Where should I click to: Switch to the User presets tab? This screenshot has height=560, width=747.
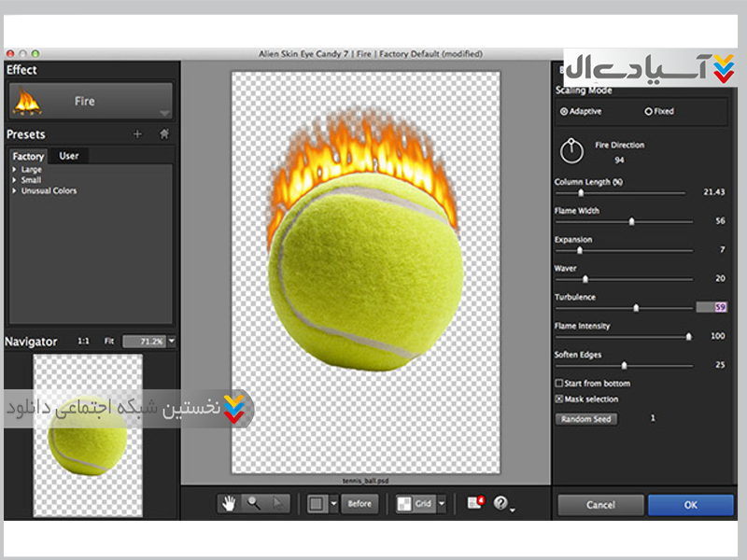tap(68, 156)
